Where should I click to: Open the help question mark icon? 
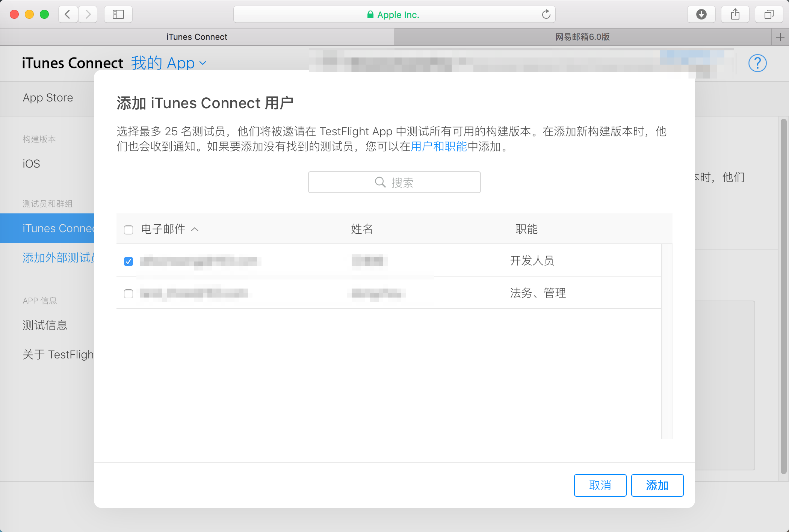coord(757,63)
